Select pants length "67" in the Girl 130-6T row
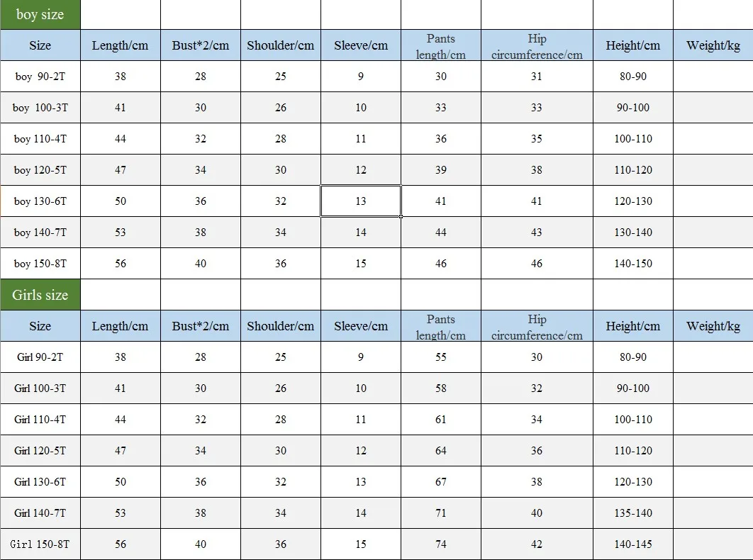Image resolution: width=753 pixels, height=560 pixels. (441, 482)
